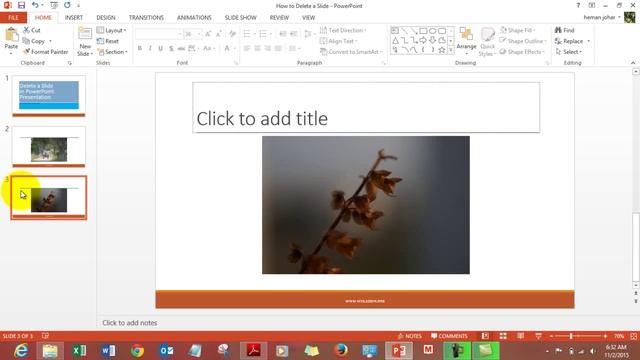The width and height of the screenshot is (640, 360).
Task: Open the VIEW tab
Action: coord(309,18)
